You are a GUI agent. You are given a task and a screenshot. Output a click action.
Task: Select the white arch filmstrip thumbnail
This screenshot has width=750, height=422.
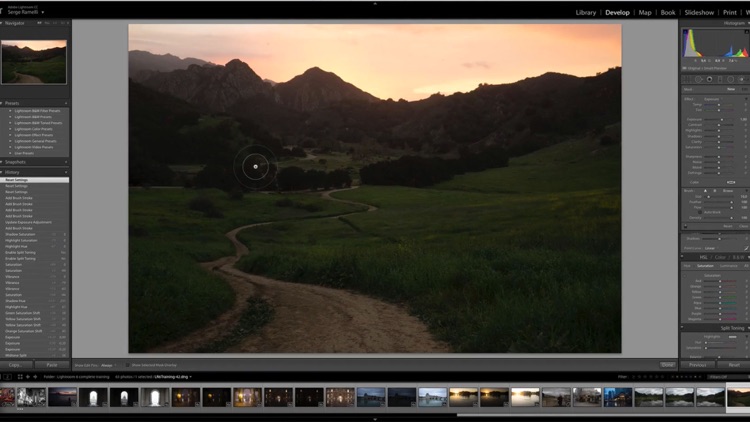tap(93, 397)
